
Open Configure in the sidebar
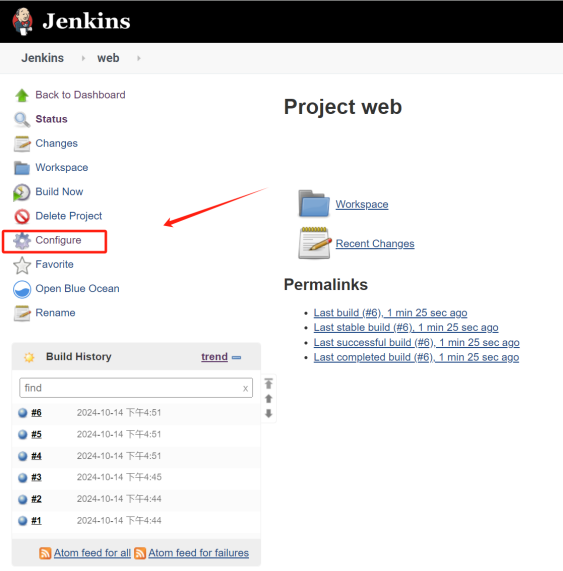click(58, 240)
